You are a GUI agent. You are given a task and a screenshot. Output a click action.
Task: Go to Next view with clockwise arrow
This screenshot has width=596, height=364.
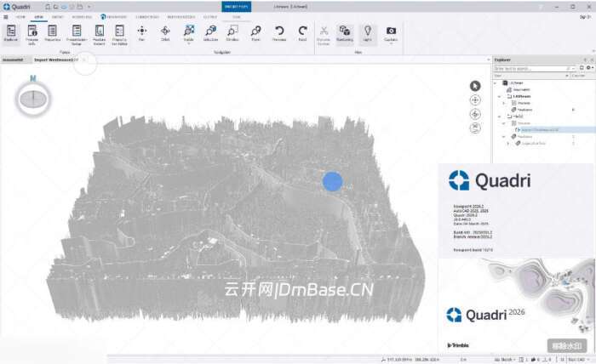point(302,33)
